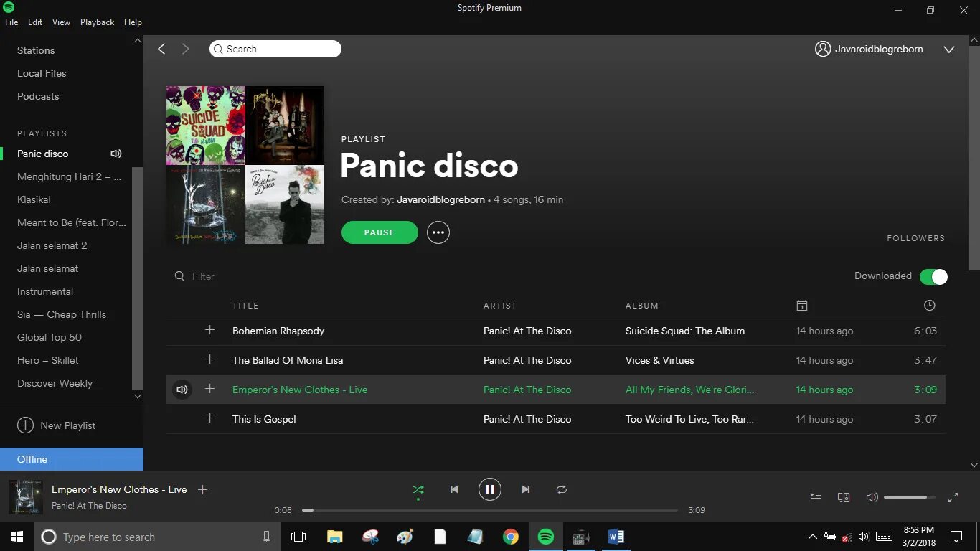980x551 pixels.
Task: Click the playlist Filter field
Action: coord(203,276)
